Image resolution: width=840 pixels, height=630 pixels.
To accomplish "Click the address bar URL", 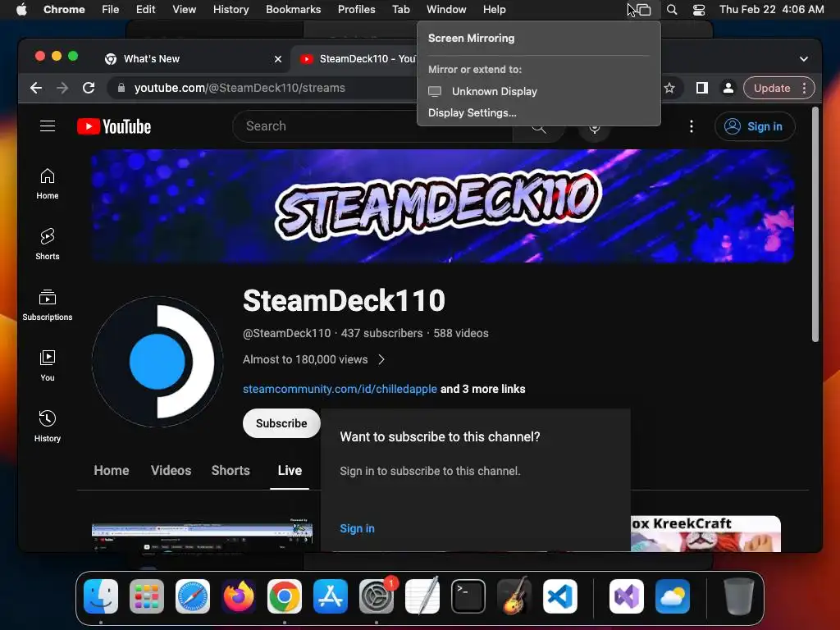I will point(240,88).
